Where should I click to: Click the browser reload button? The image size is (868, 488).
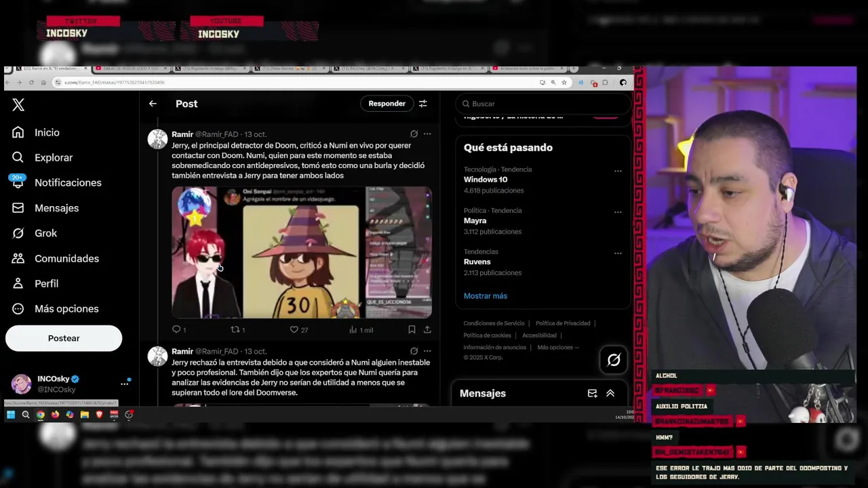click(x=31, y=82)
